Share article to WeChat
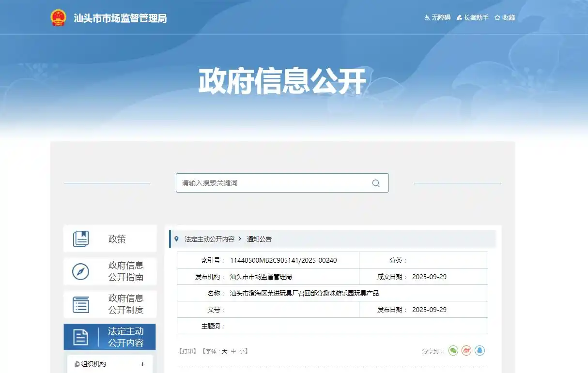 click(453, 350)
